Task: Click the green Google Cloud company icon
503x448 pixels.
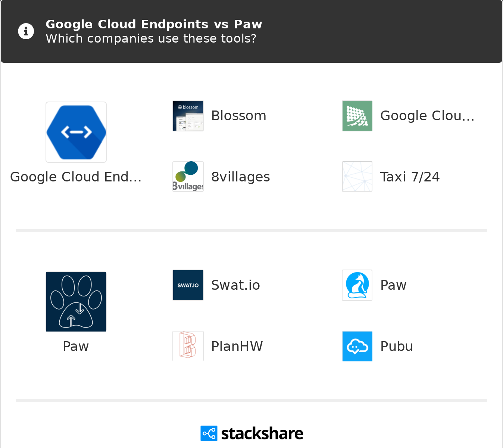Action: [x=357, y=116]
